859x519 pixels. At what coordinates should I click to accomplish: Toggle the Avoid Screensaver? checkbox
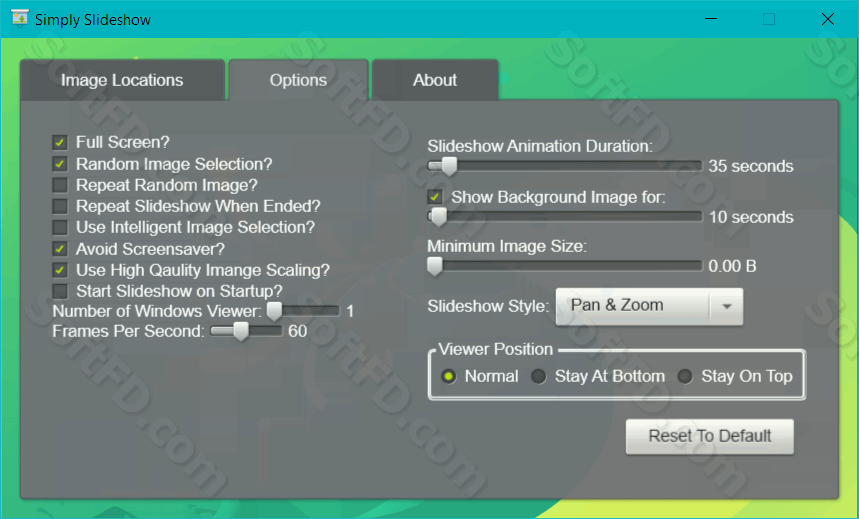tap(60, 249)
